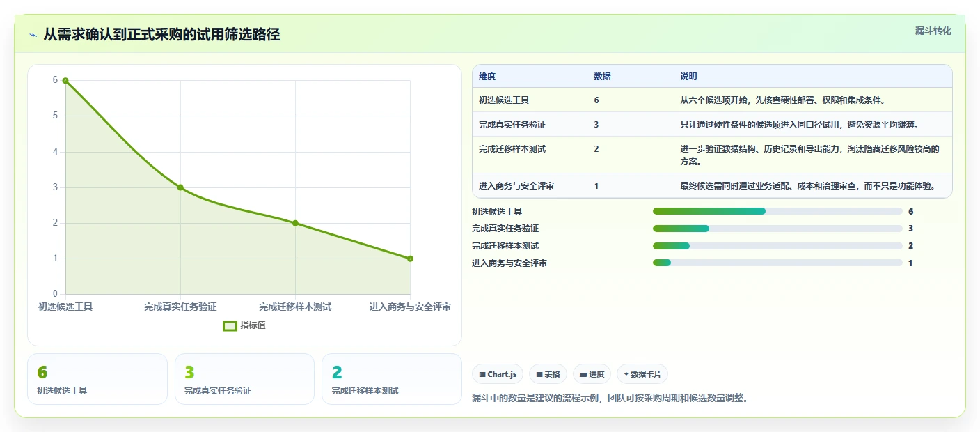980x432 pixels.
Task: Click the value 6 beside the progress bar
Action: 910,211
